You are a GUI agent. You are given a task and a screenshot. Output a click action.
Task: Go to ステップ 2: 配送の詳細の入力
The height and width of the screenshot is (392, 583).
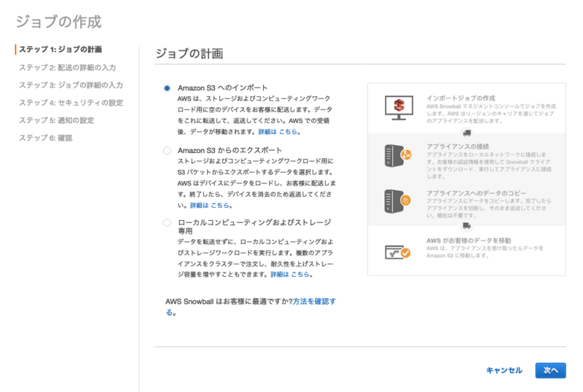(x=67, y=67)
